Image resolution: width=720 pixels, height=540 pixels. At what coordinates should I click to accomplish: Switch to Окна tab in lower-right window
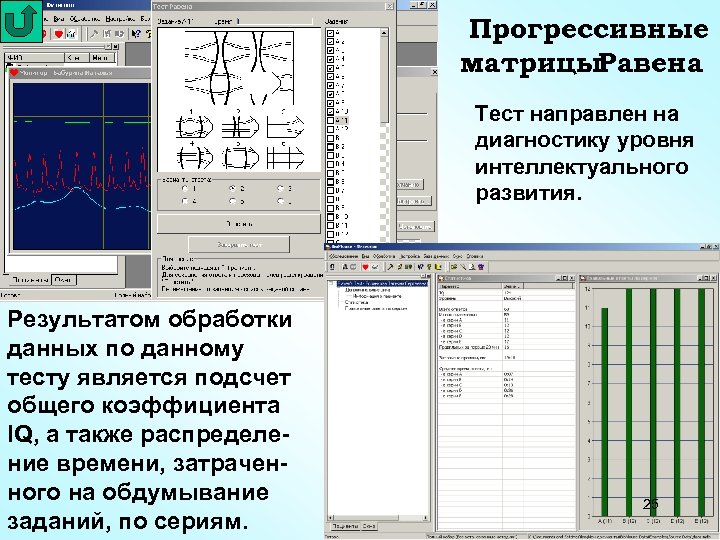pos(369,526)
